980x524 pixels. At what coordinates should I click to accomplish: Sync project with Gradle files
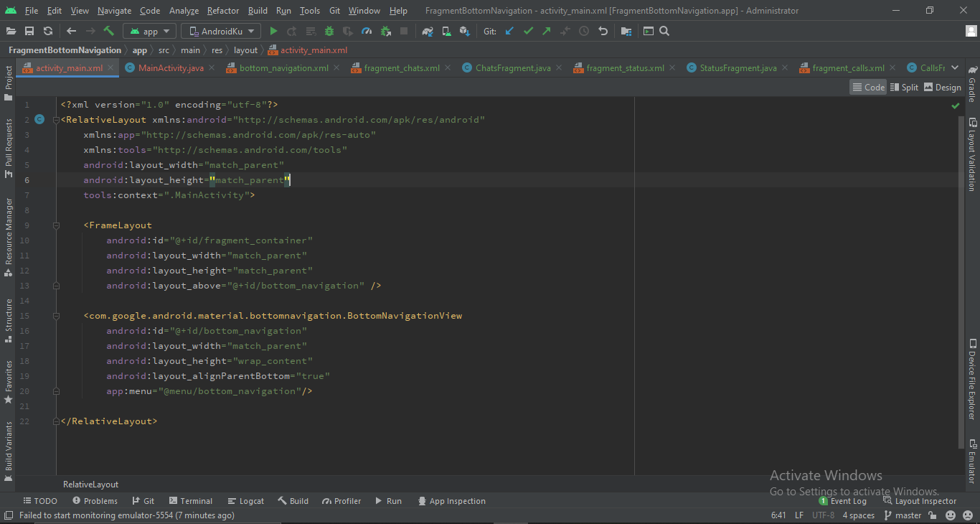click(x=428, y=31)
